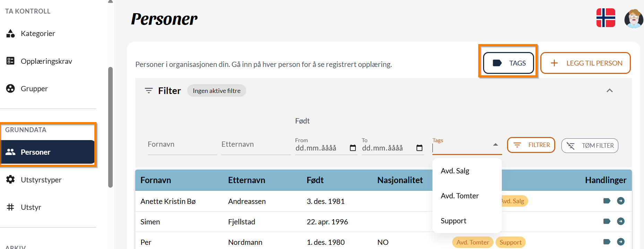Open Anette's details with arrow icon
The height and width of the screenshot is (249, 644).
[621, 201]
